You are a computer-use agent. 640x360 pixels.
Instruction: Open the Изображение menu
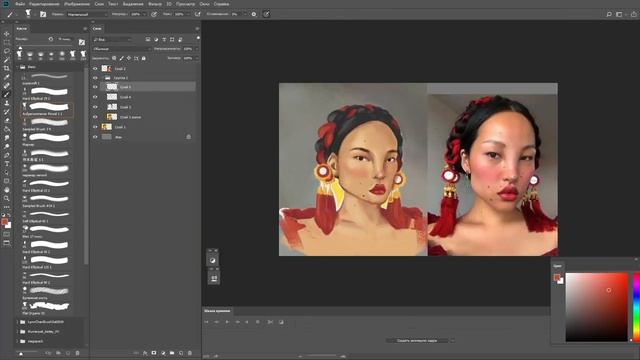77,4
